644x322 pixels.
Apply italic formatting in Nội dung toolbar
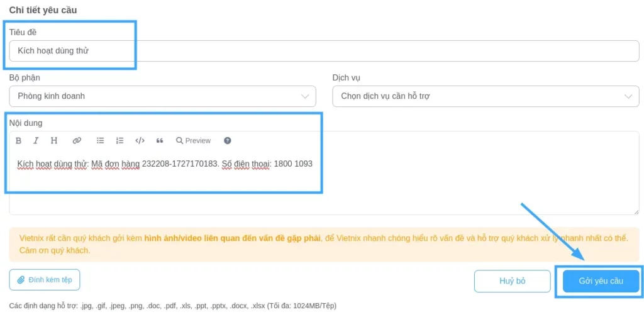36,141
